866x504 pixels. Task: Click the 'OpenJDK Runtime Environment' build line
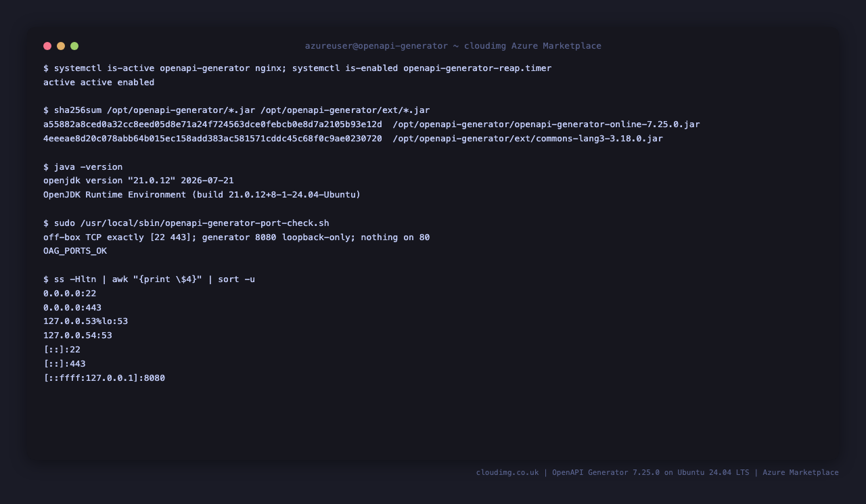click(x=202, y=195)
